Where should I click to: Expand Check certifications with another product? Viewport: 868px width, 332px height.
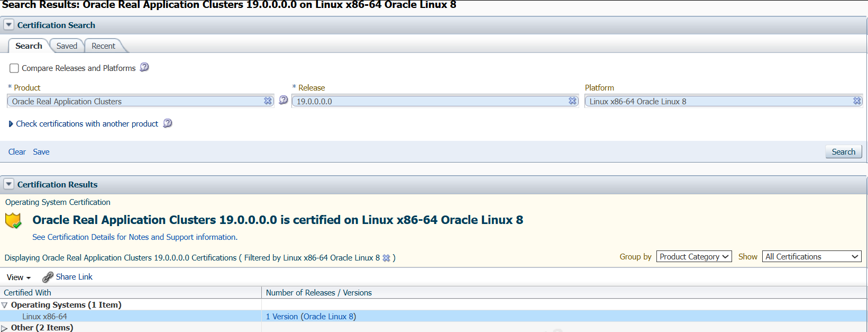(x=11, y=124)
